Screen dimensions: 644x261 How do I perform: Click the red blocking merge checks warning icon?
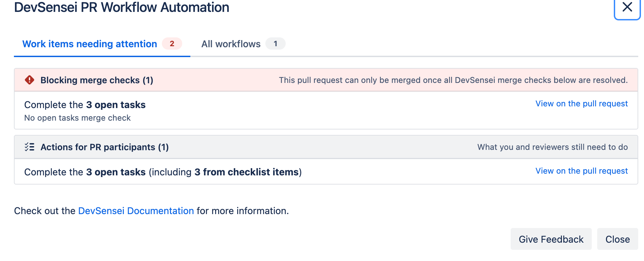[x=30, y=80]
